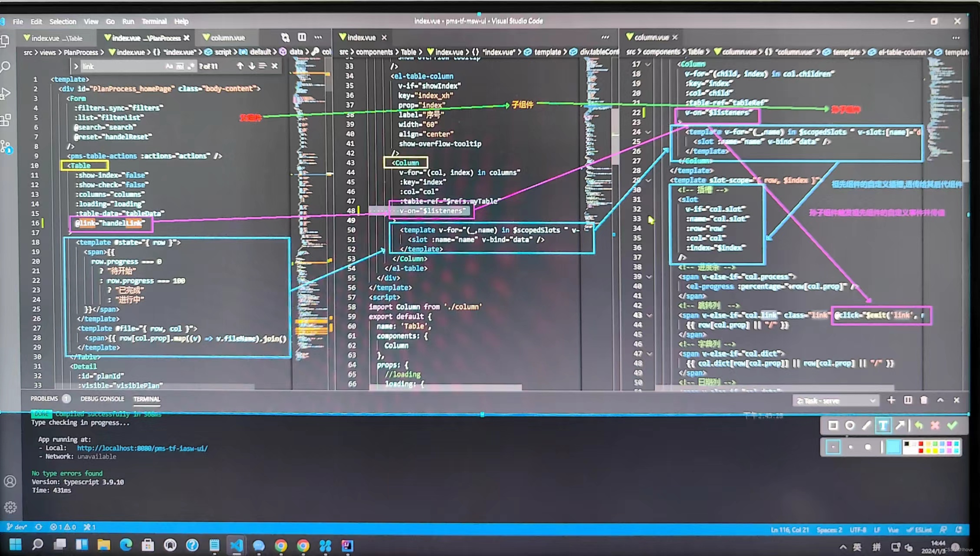Open the Extensions view in activity bar
980x556 pixels.
tap(6, 120)
